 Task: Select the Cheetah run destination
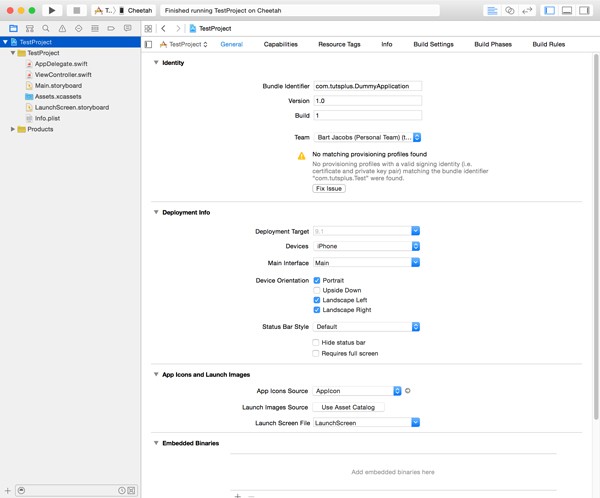point(136,10)
